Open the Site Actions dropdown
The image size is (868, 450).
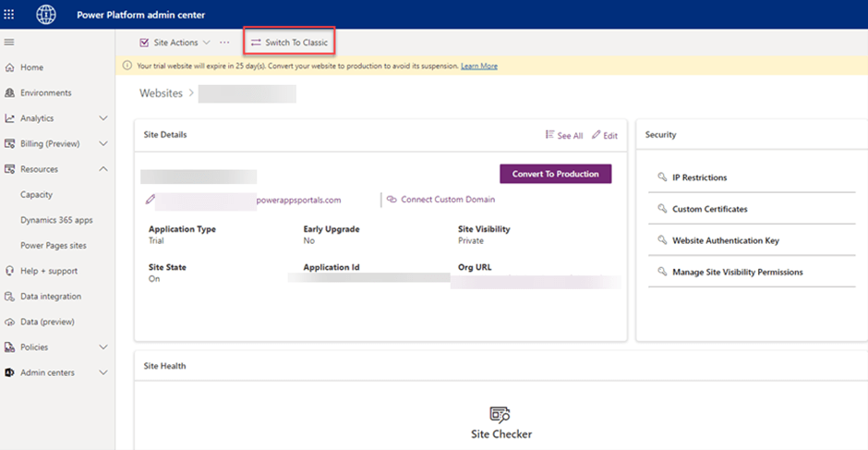click(175, 43)
